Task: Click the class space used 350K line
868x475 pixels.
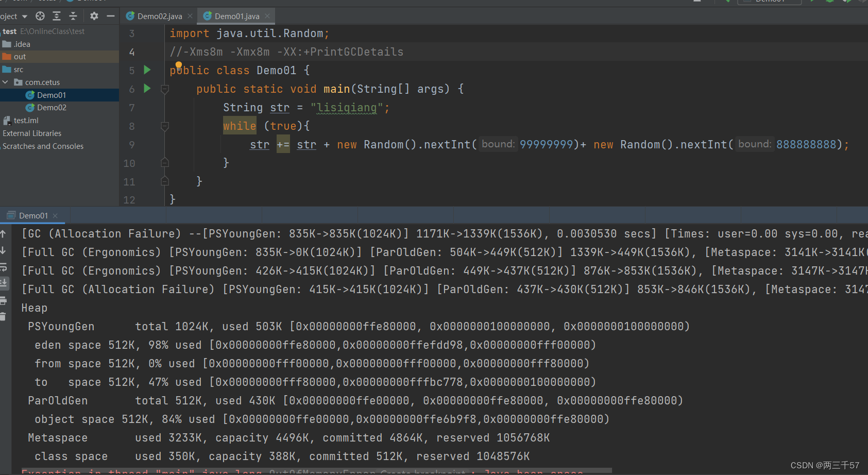Action: click(x=282, y=456)
